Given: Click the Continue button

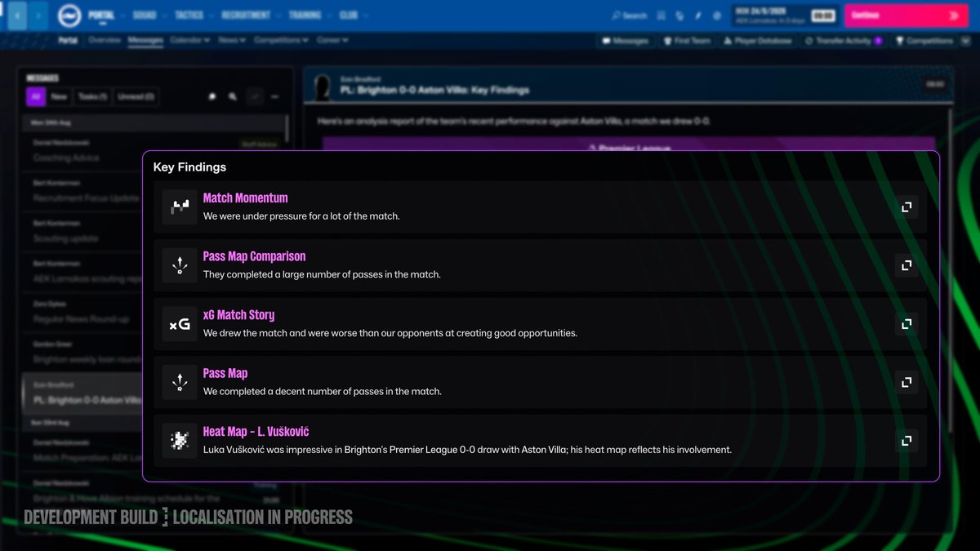Looking at the screenshot, I should [x=905, y=16].
